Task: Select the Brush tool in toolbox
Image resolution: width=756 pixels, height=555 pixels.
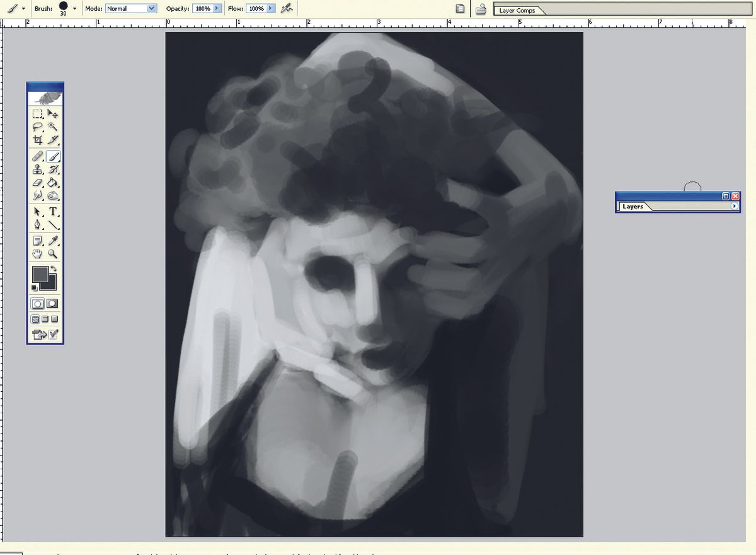Action: coord(54,156)
